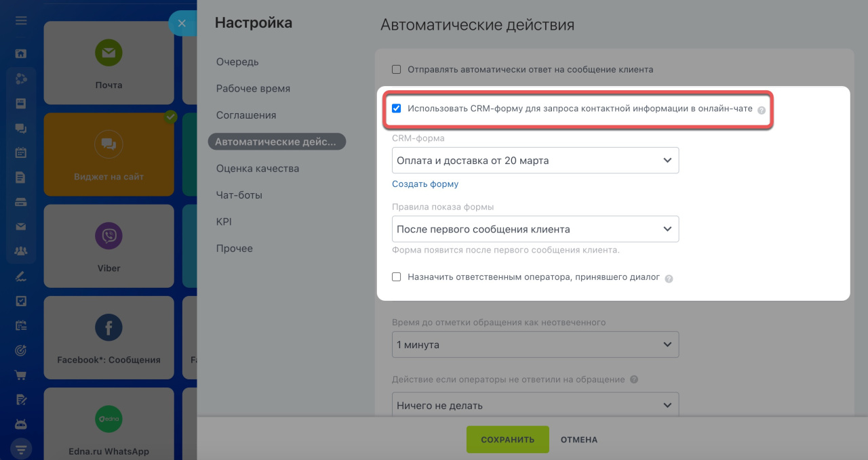This screenshot has width=868, height=460.
Task: Go to Оценка качества settings section
Action: tap(258, 169)
